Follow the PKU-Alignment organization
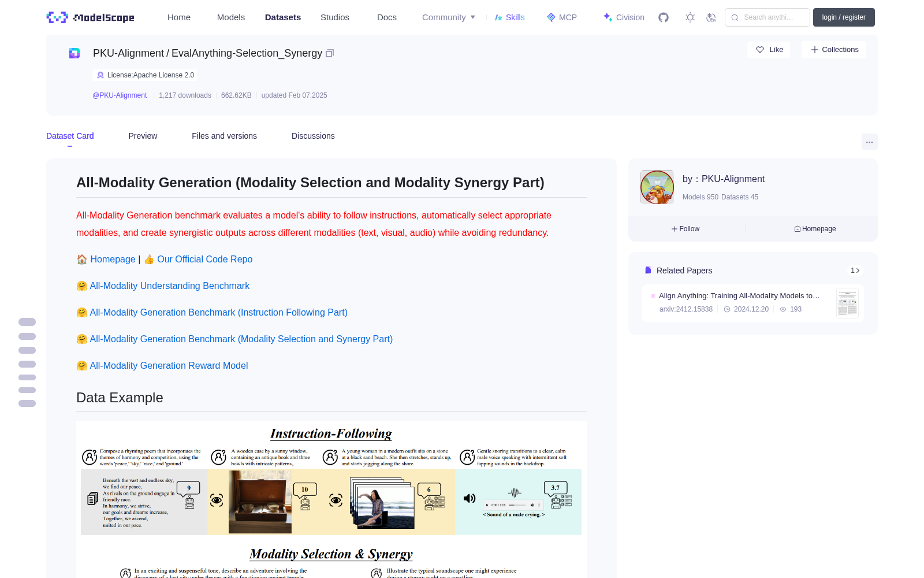924x578 pixels. pos(685,229)
